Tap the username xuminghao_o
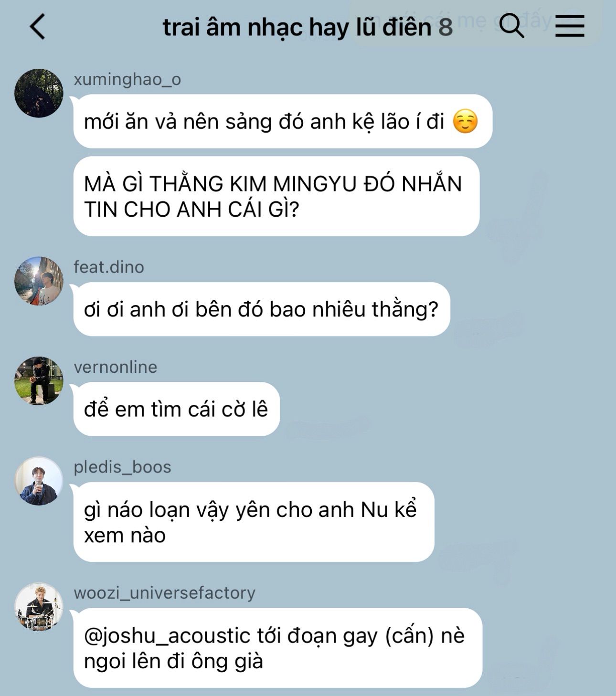 127,79
